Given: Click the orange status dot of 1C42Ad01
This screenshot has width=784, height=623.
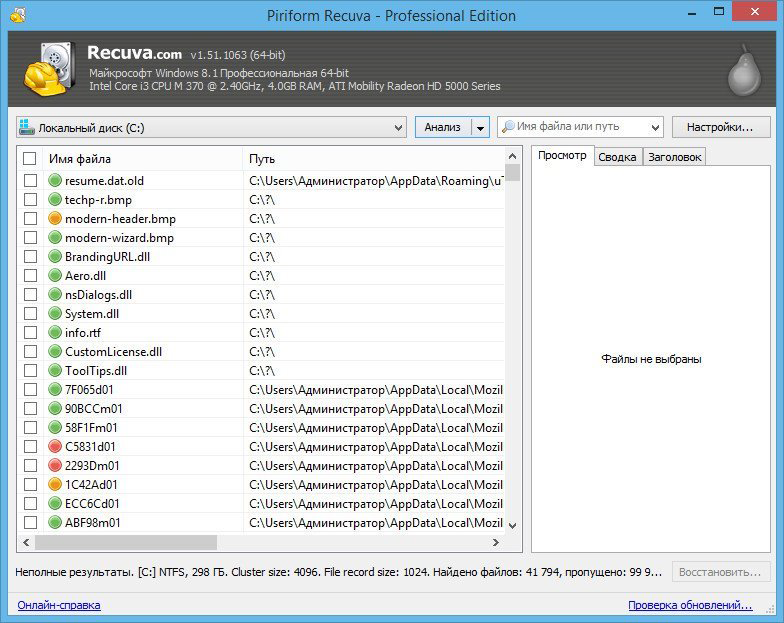Looking at the screenshot, I should pos(55,484).
